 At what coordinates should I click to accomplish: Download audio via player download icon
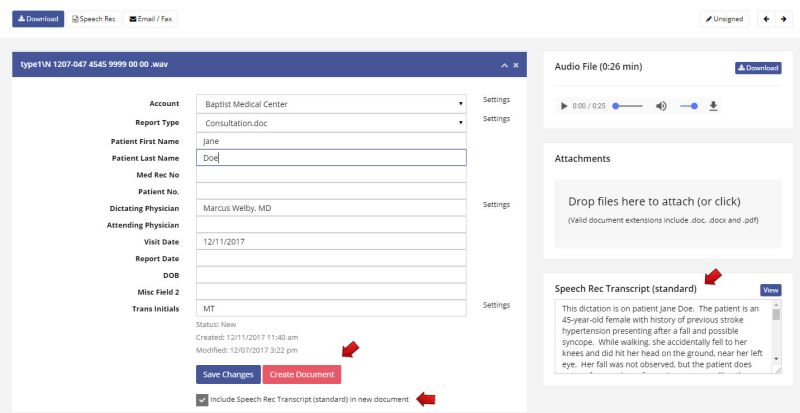coord(714,106)
